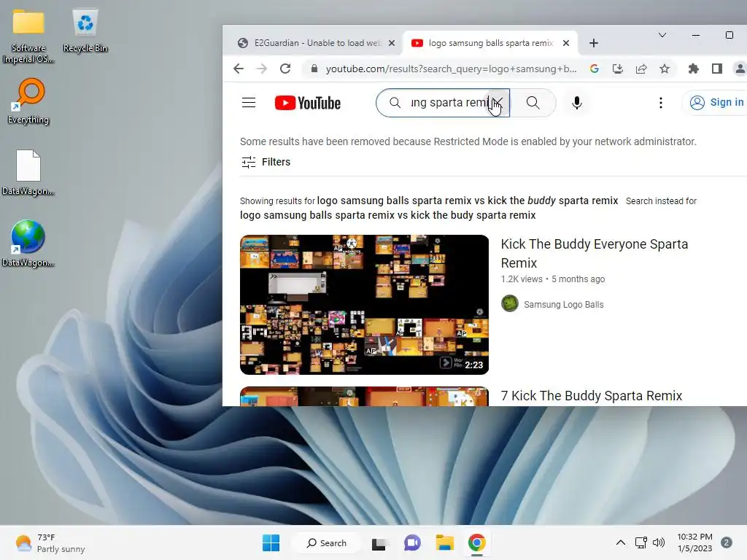Select the blank DataWagon file icon

(28, 173)
